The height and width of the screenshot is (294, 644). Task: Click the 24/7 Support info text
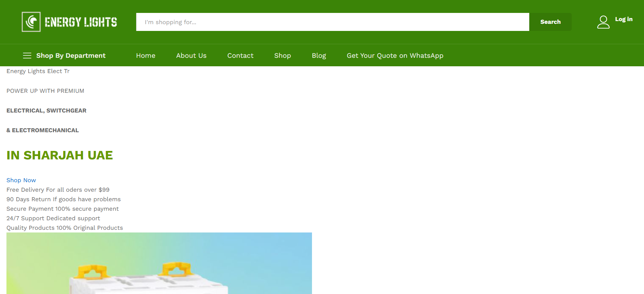53,218
